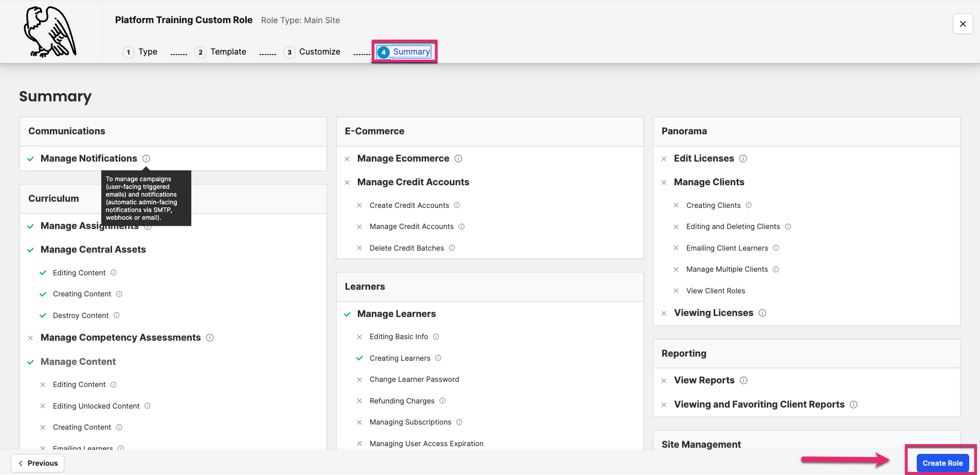The height and width of the screenshot is (475, 980).
Task: Click info icon next to Viewing Licenses
Action: (762, 313)
